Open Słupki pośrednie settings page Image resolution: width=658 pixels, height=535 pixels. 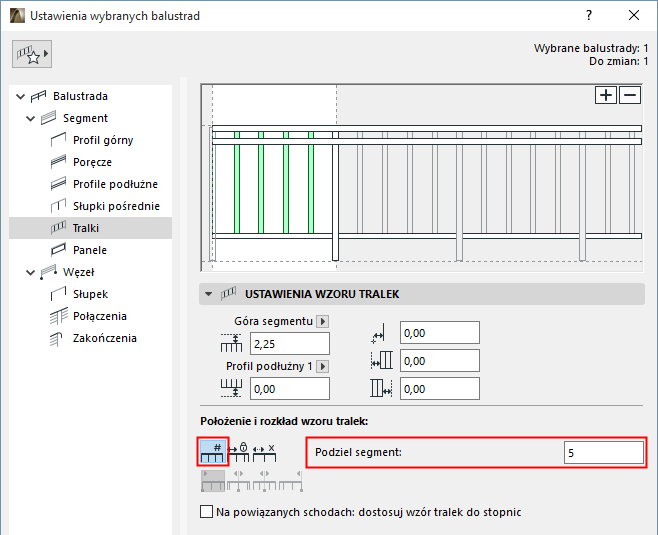pos(116,206)
